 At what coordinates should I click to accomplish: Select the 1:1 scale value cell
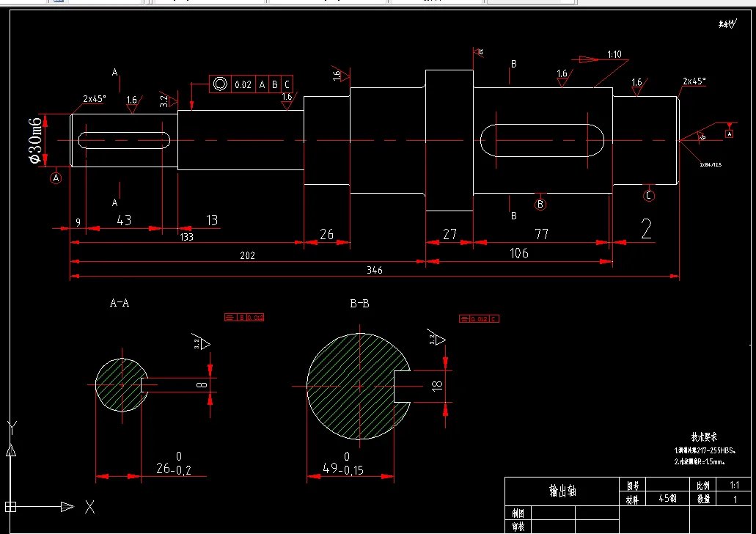click(x=734, y=485)
